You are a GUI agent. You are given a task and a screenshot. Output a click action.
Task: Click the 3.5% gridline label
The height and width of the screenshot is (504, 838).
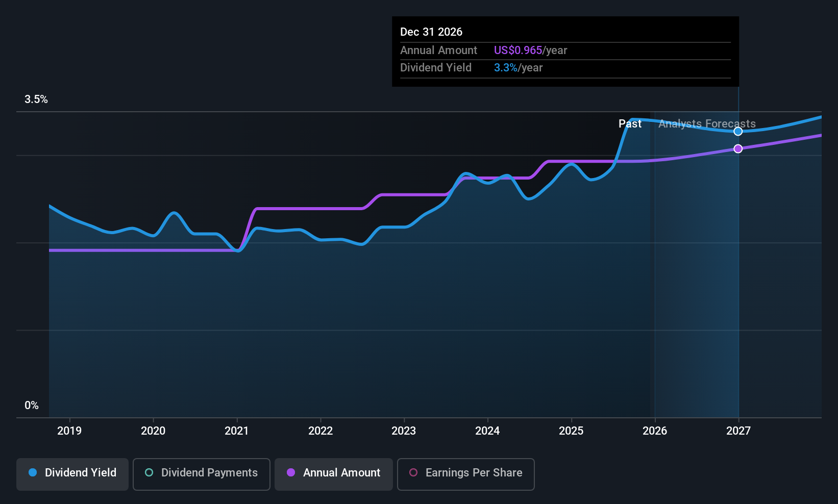coord(36,99)
